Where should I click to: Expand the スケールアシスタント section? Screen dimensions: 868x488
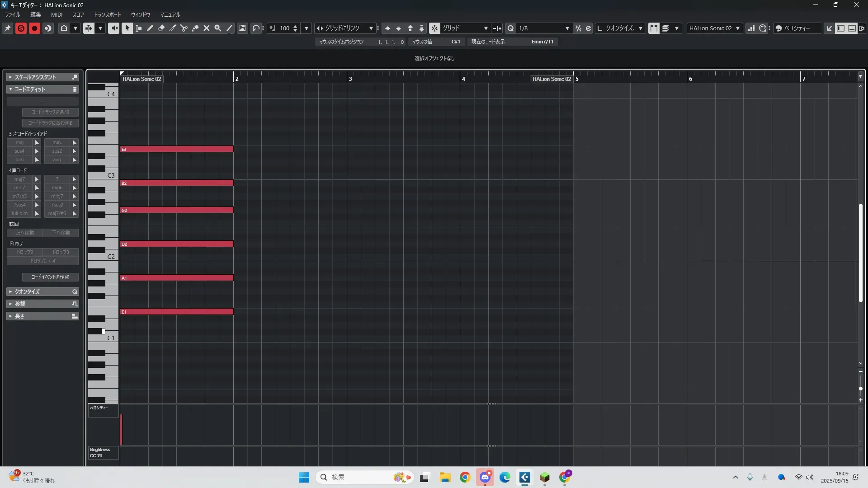[35, 77]
